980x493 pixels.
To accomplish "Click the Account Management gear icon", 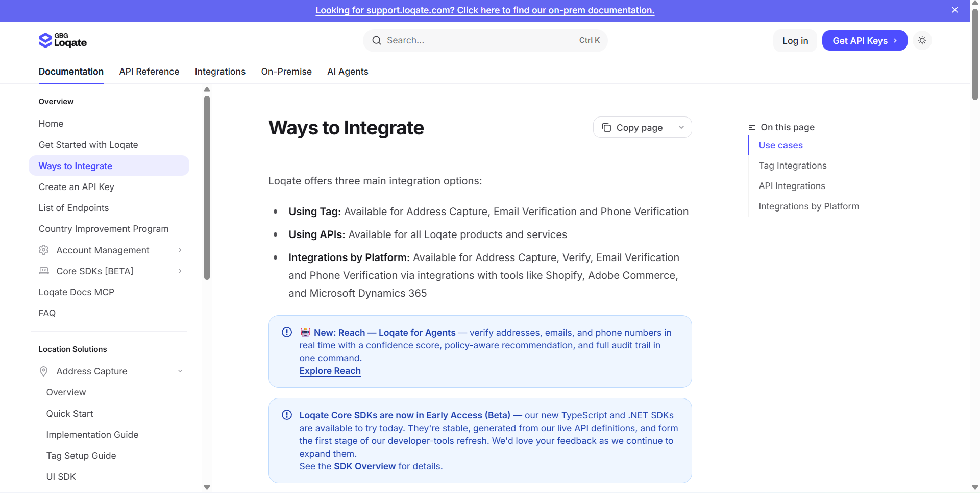I will 44,250.
